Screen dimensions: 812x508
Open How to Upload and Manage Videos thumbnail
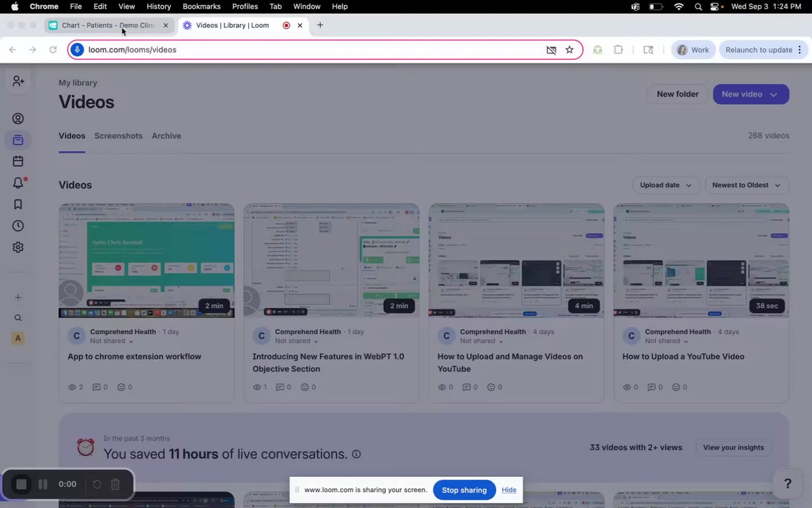click(516, 260)
